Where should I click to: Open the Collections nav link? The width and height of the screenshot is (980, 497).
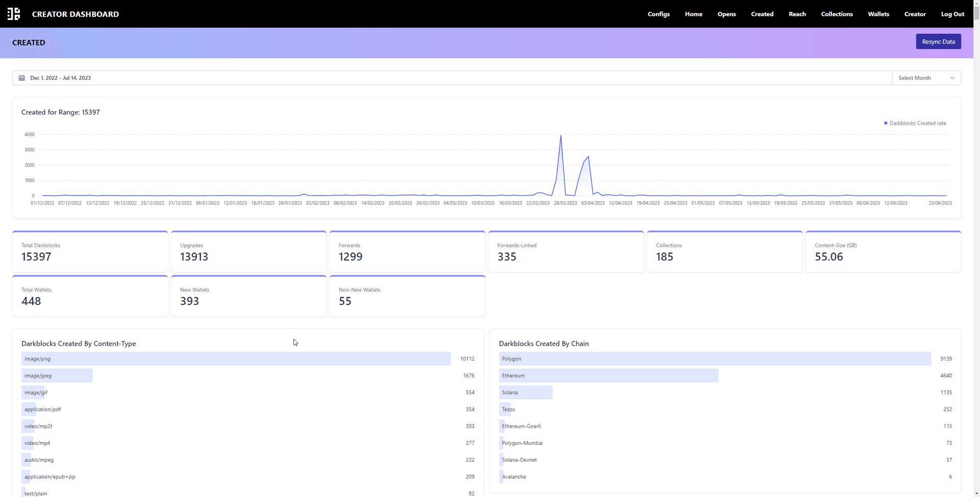[x=837, y=14]
